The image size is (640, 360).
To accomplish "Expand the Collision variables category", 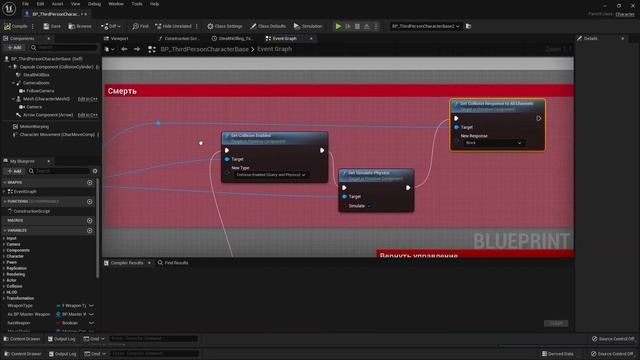I will tap(4, 287).
